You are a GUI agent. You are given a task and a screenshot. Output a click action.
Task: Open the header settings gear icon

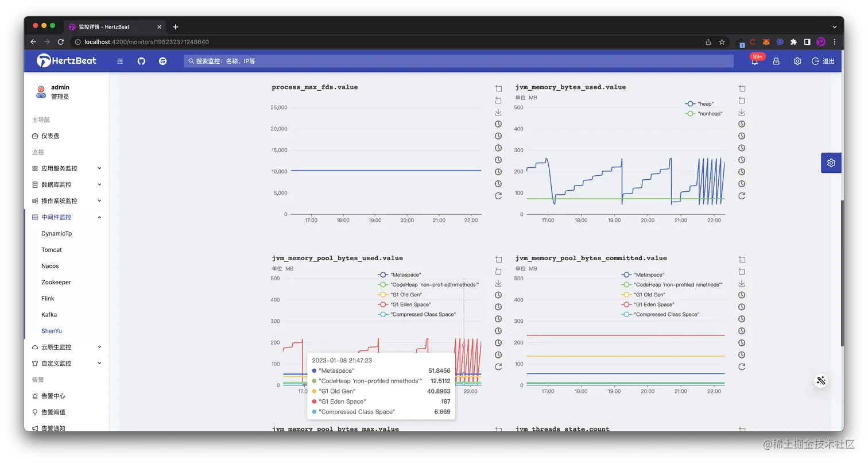pyautogui.click(x=797, y=61)
